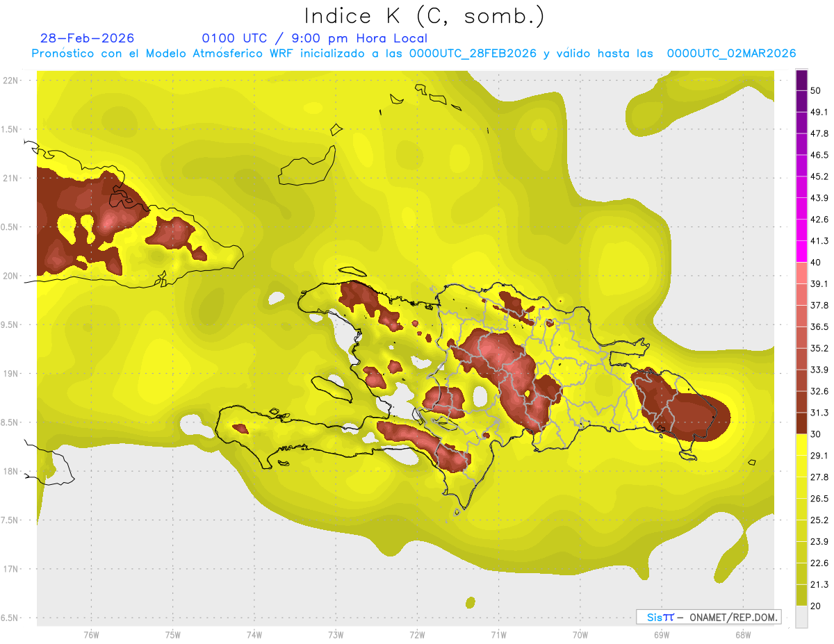Click the colorbar label '40'
834x644 pixels.
click(816, 263)
